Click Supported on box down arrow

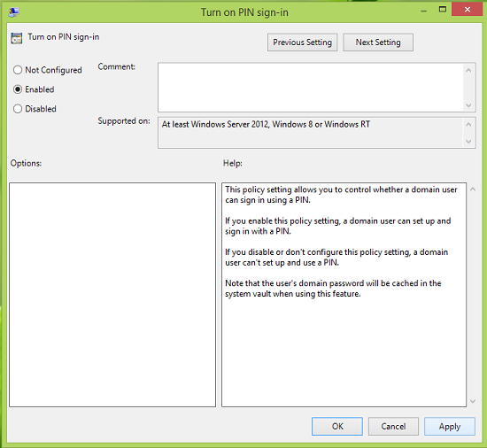click(x=468, y=142)
